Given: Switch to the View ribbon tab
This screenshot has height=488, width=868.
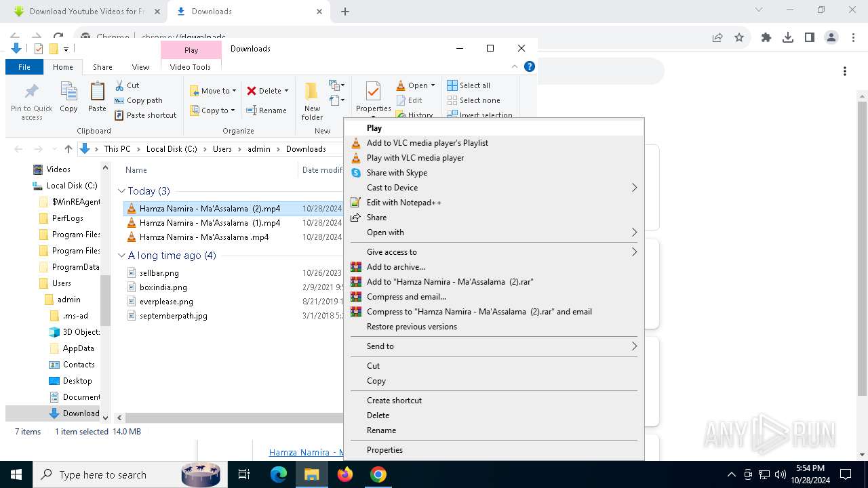Looking at the screenshot, I should pyautogui.click(x=140, y=67).
